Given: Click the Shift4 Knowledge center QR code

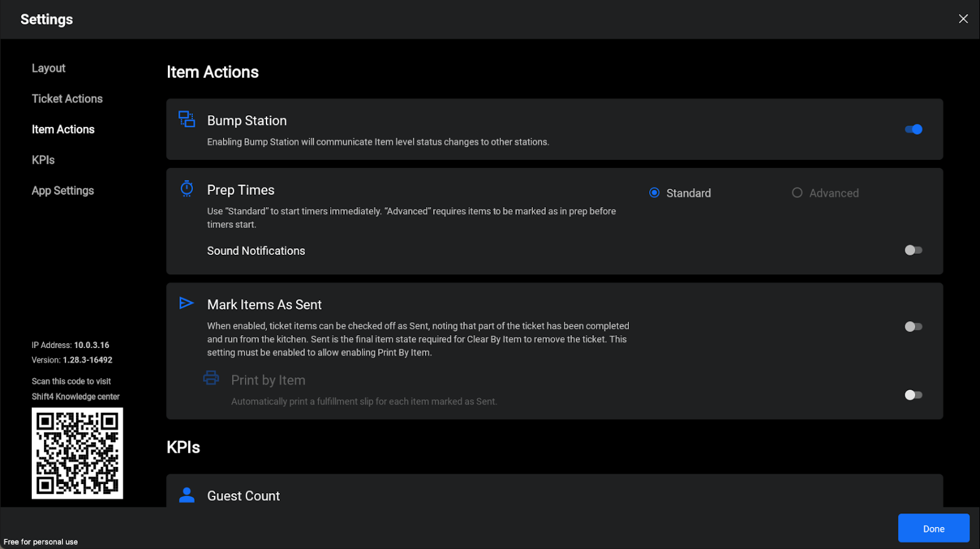Looking at the screenshot, I should tap(77, 453).
